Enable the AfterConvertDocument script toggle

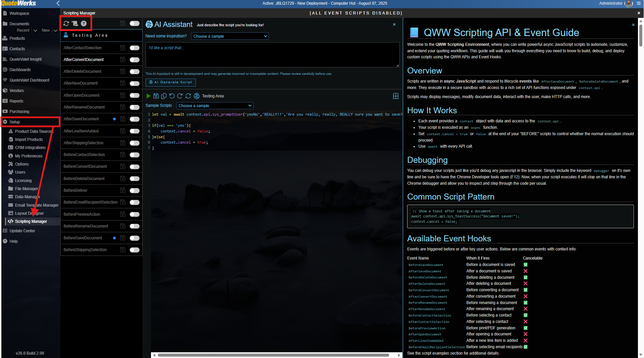(134, 60)
